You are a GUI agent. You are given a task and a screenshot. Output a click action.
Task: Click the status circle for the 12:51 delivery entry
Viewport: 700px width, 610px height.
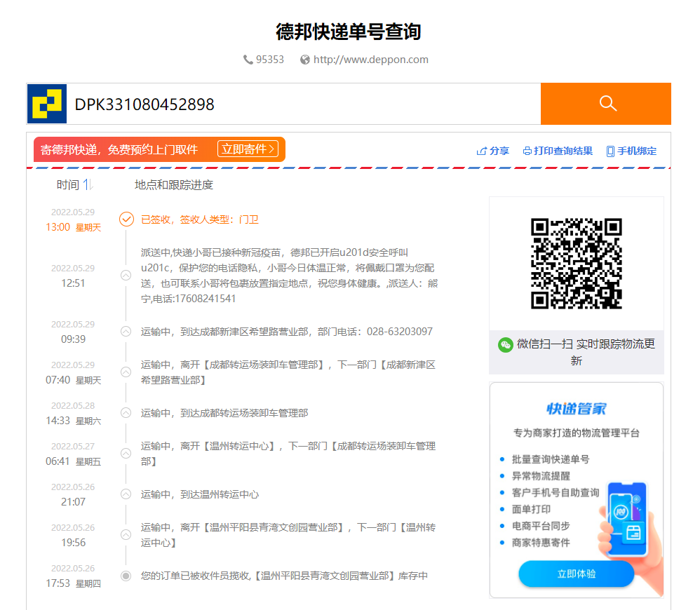[x=126, y=276]
